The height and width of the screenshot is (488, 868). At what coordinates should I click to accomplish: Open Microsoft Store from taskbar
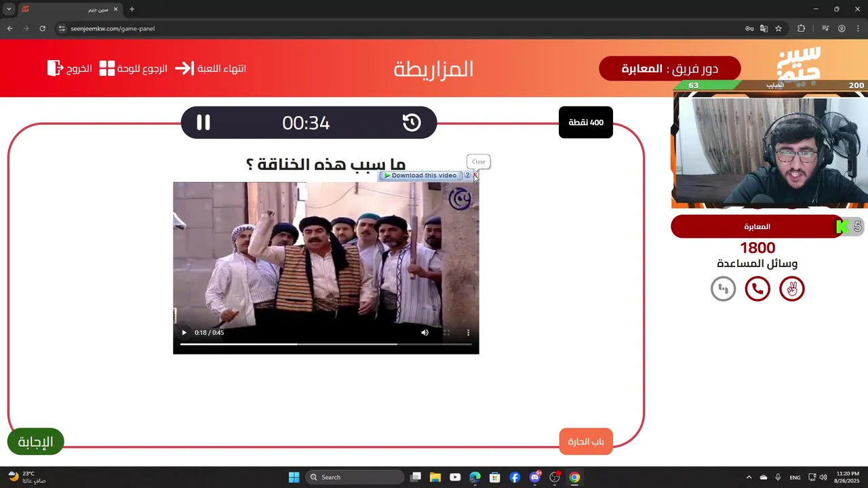click(495, 477)
